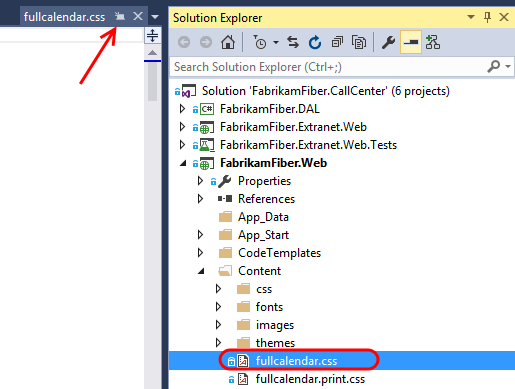Click Sync with Active Document icon
The image size is (515, 389).
(x=293, y=42)
